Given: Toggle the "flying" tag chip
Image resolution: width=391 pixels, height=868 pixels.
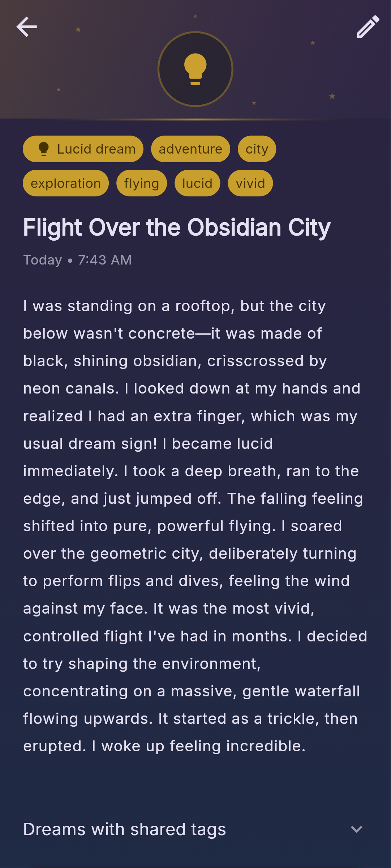Looking at the screenshot, I should tap(141, 183).
